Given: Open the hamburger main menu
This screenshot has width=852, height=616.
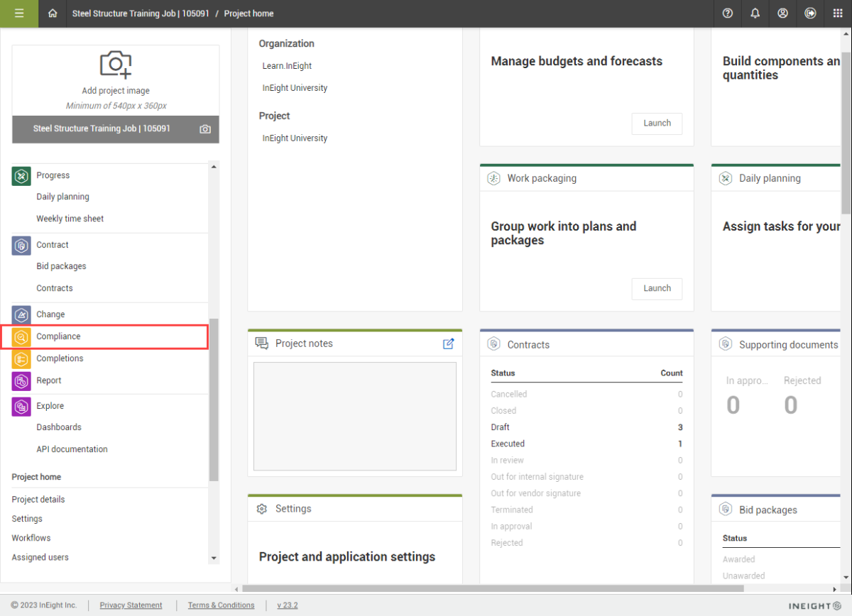Looking at the screenshot, I should [19, 13].
